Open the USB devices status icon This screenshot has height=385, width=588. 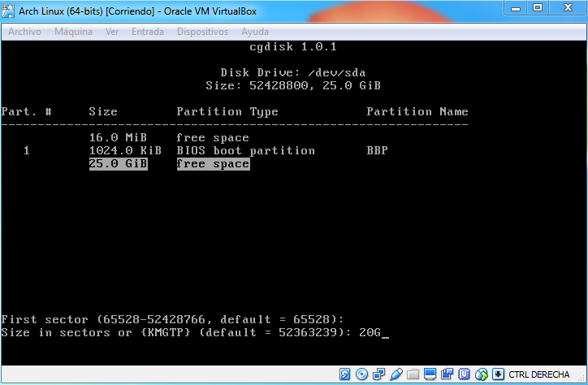(x=396, y=374)
